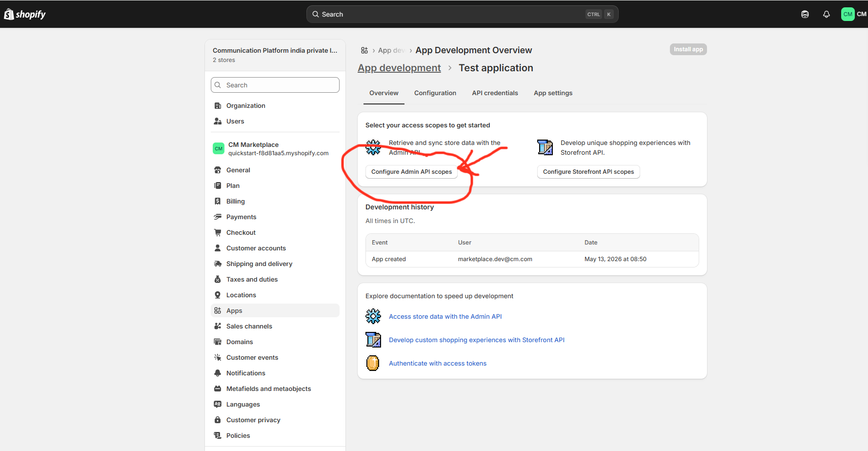Click the Billing icon in sidebar
The image size is (868, 451).
pos(218,201)
